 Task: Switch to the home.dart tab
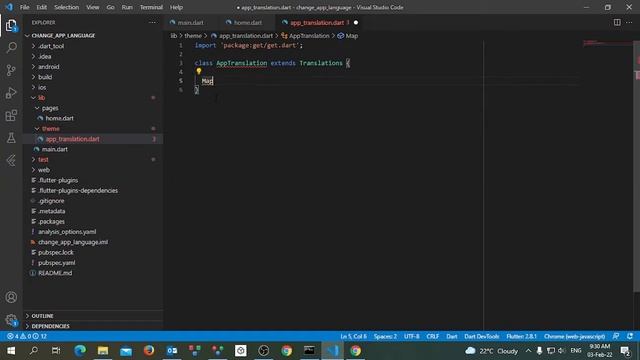pos(248,22)
